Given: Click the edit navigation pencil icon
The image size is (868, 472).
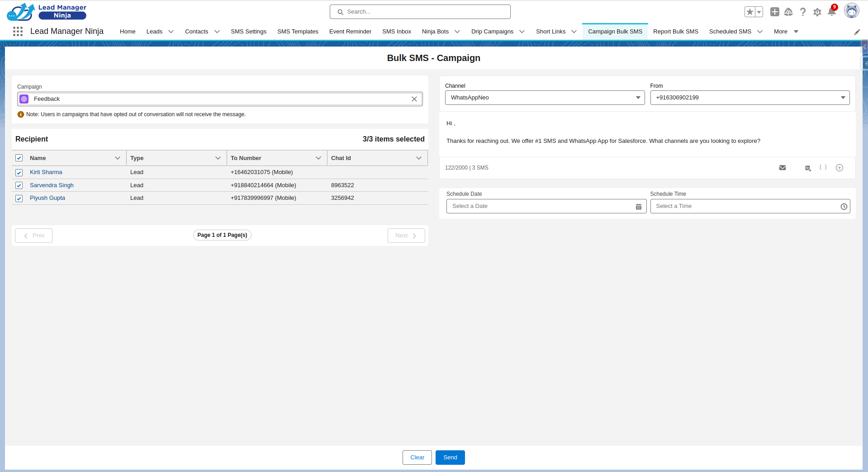Looking at the screenshot, I should point(857,32).
